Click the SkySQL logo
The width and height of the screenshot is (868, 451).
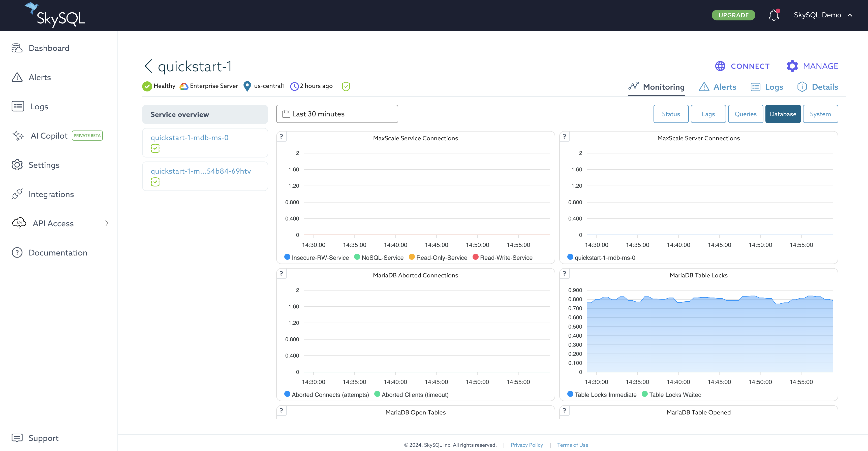click(x=55, y=15)
